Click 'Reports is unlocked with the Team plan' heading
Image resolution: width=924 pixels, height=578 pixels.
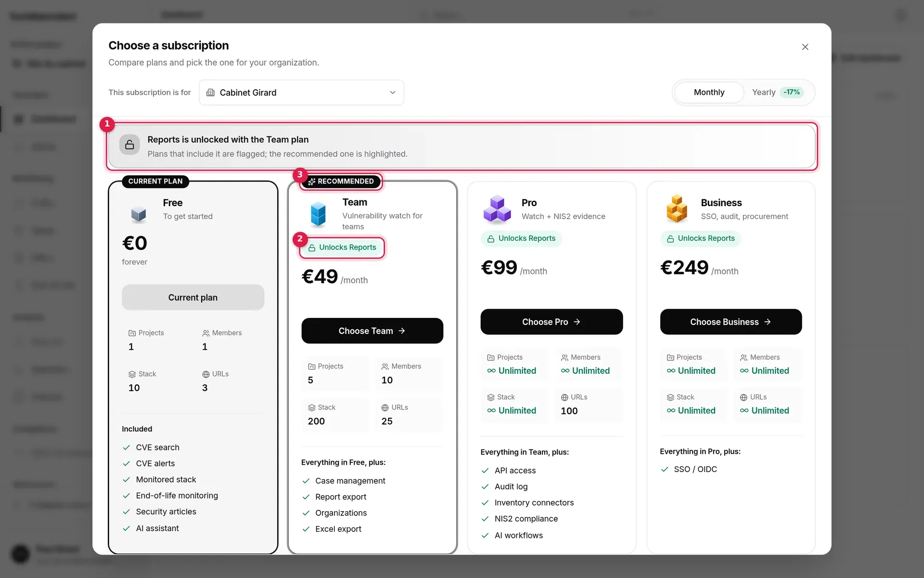tap(228, 140)
